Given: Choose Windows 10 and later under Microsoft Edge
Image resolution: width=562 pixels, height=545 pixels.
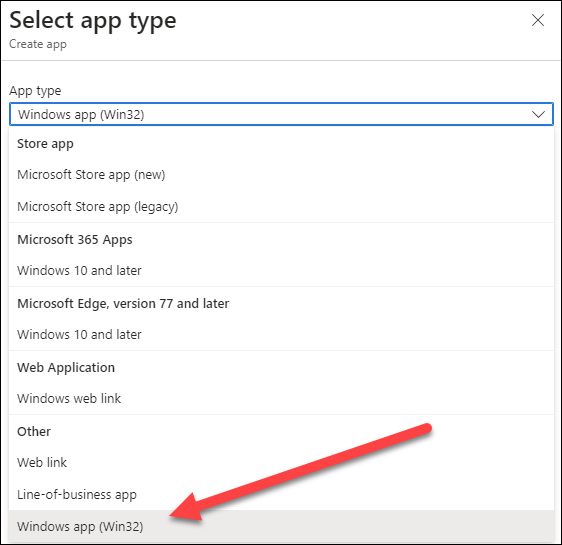Looking at the screenshot, I should tap(281, 335).
